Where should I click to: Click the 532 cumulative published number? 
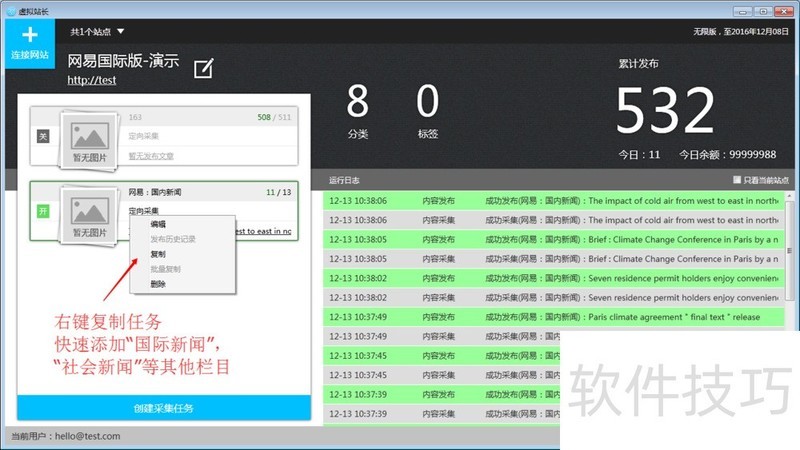(665, 110)
